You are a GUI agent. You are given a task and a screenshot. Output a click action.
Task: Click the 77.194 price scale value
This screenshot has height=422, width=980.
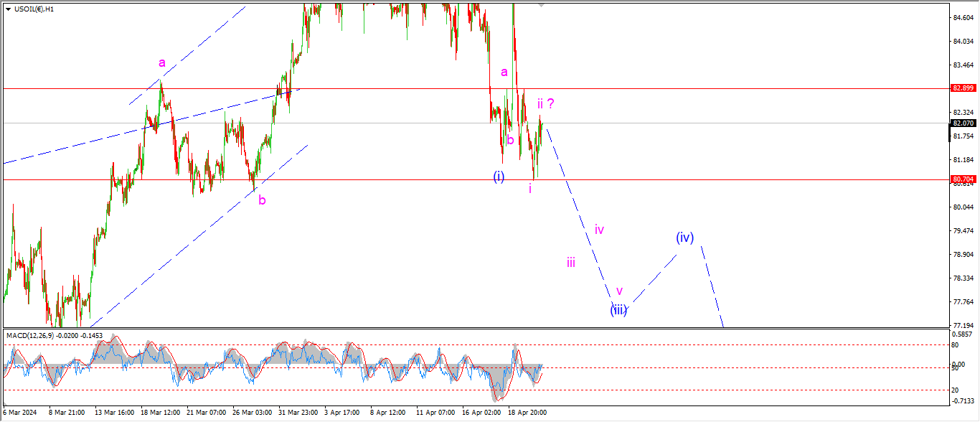coord(963,325)
